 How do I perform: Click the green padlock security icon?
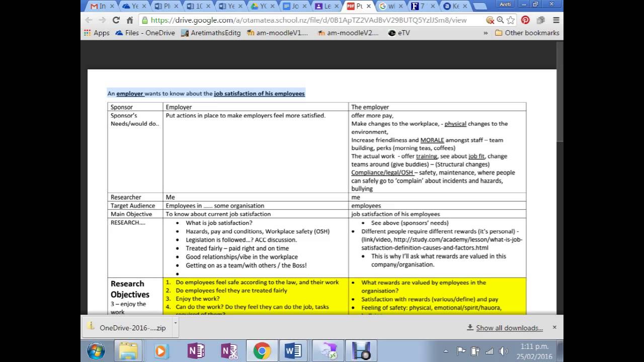coord(145,20)
